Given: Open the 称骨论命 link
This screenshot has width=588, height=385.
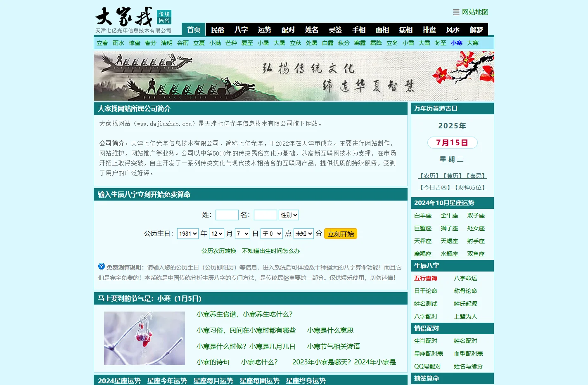Looking at the screenshot, I should [x=465, y=291].
